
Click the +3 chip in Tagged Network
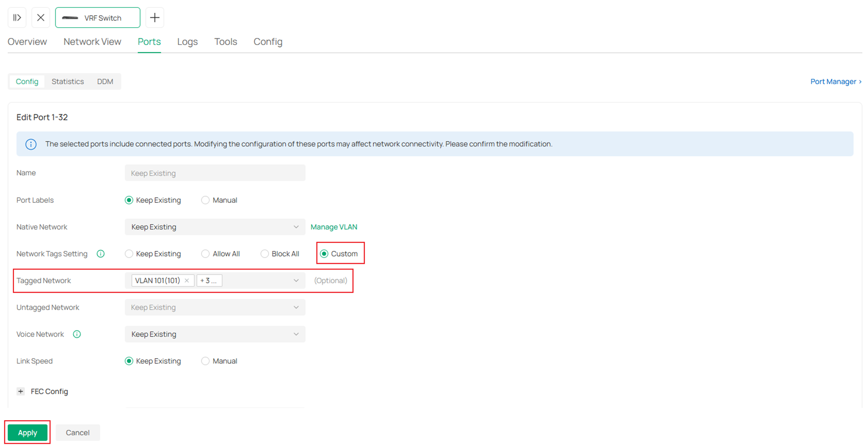coord(209,280)
